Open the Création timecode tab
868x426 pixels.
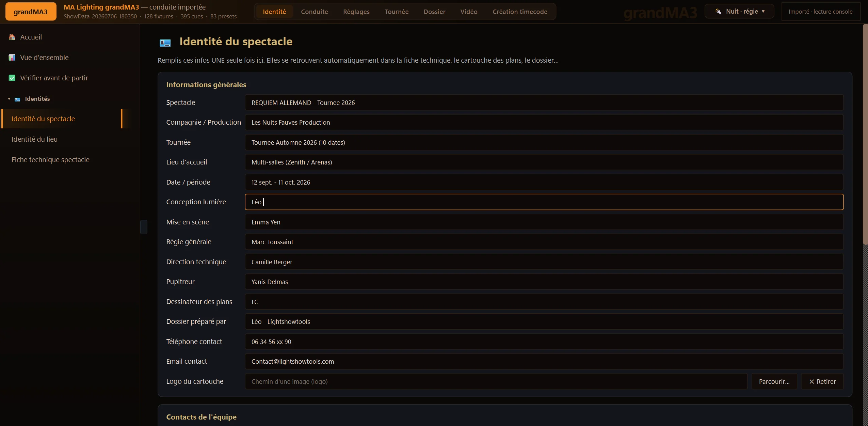520,12
